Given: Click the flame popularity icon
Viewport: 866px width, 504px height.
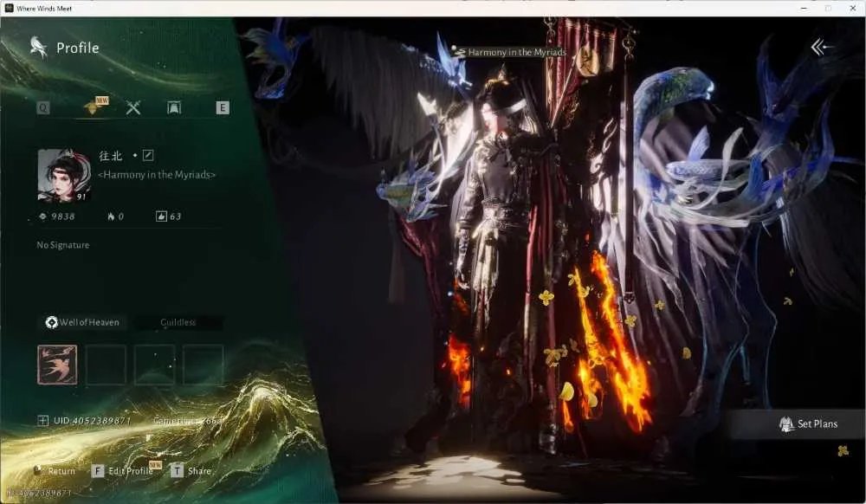Looking at the screenshot, I should pos(111,216).
